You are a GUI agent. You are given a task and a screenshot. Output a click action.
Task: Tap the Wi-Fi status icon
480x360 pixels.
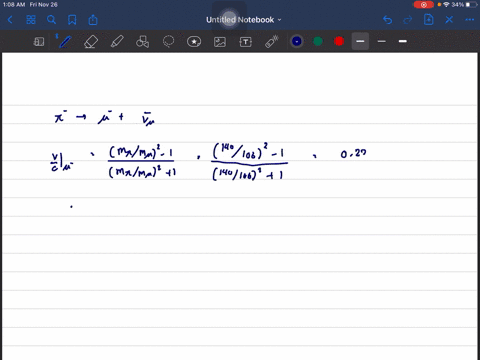point(446,5)
